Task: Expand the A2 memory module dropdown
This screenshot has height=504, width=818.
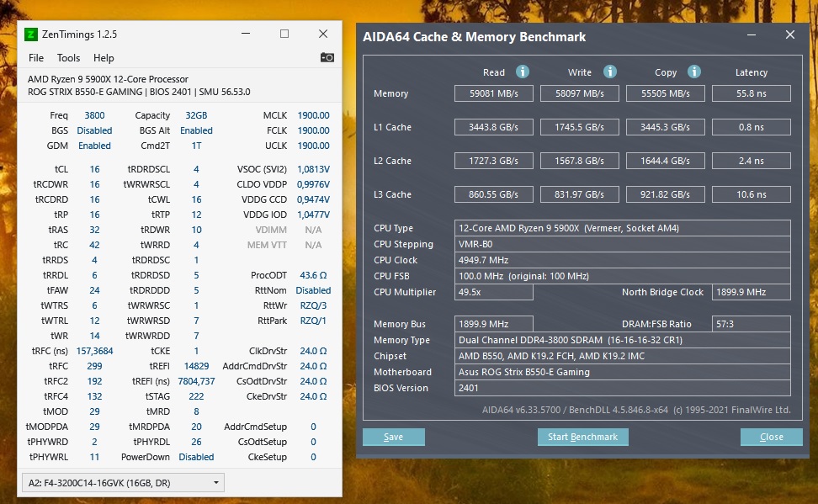Action: (x=123, y=483)
